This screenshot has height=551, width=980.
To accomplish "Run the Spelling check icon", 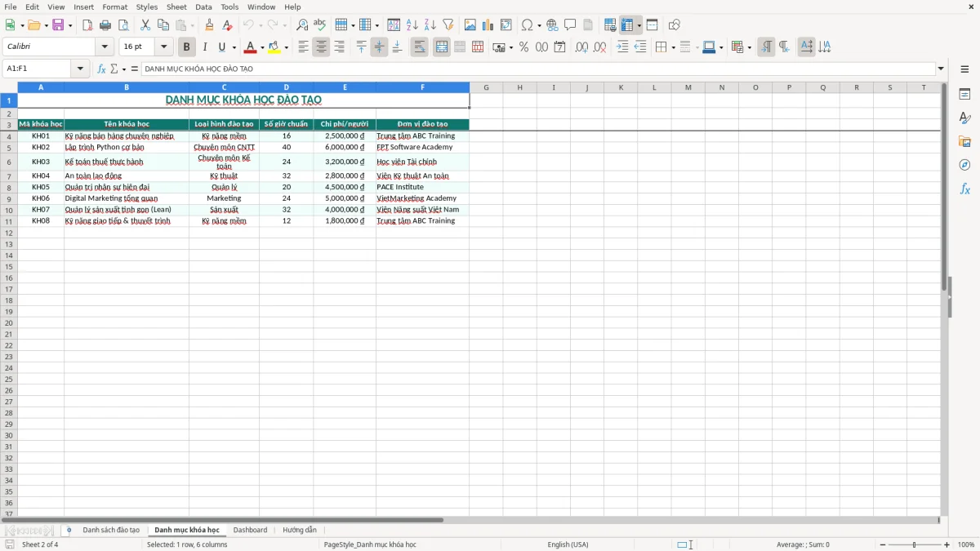I will tap(319, 25).
